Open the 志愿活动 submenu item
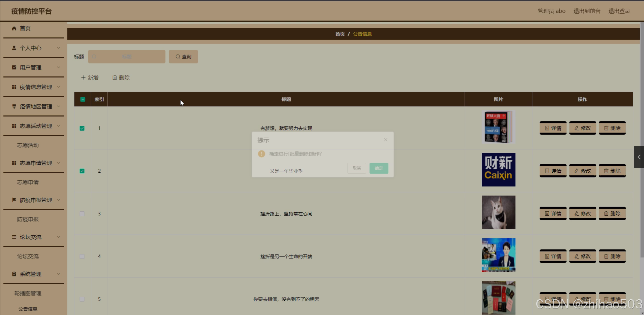The height and width of the screenshot is (315, 644). (28, 145)
